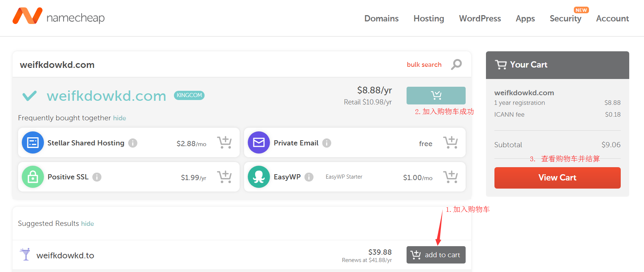
Task: Open info icon beside Private Email
Action: click(x=327, y=143)
